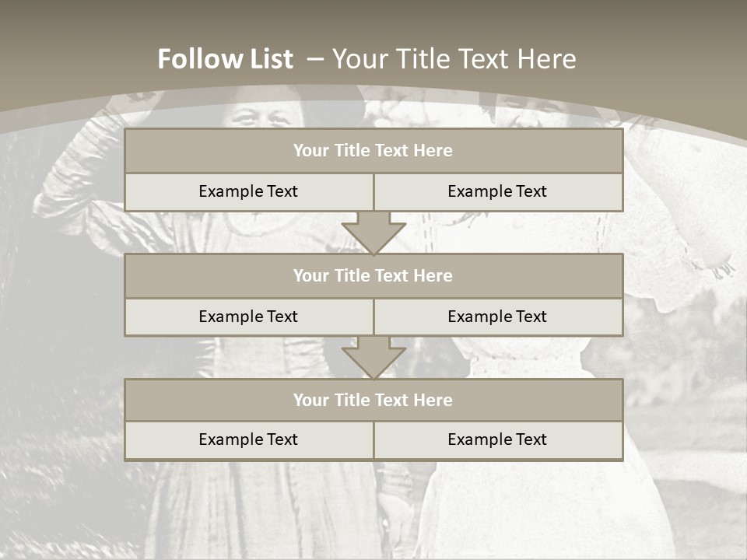This screenshot has height=560, width=747.
Task: Click the middle block's left Example Text cell
Action: click(x=248, y=317)
